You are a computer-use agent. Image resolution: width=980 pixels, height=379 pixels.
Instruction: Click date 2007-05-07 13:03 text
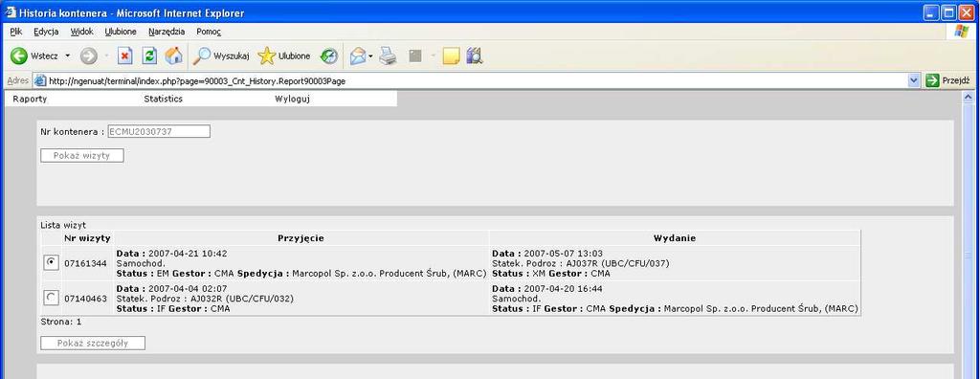click(563, 254)
